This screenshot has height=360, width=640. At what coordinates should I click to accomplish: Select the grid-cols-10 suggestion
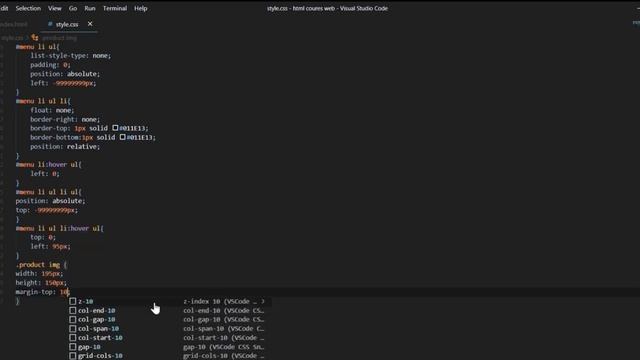[x=170, y=356]
